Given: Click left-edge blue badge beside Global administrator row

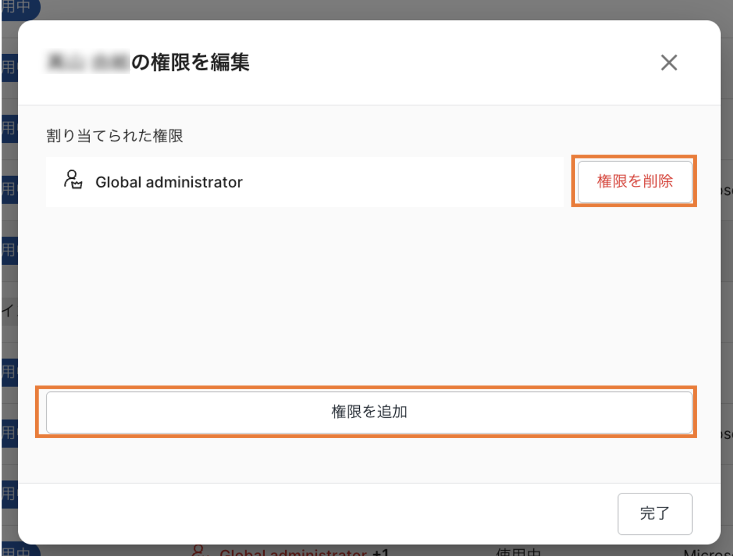Looking at the screenshot, I should click(x=9, y=189).
